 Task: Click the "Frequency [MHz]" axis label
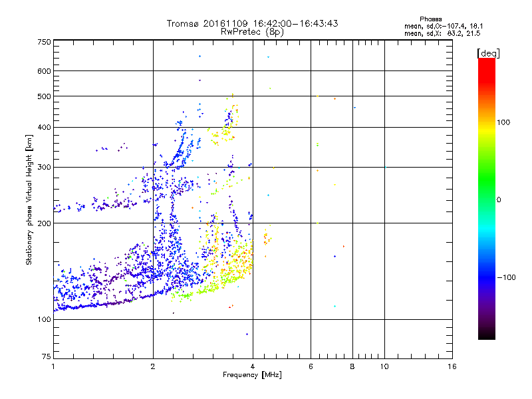(x=252, y=375)
